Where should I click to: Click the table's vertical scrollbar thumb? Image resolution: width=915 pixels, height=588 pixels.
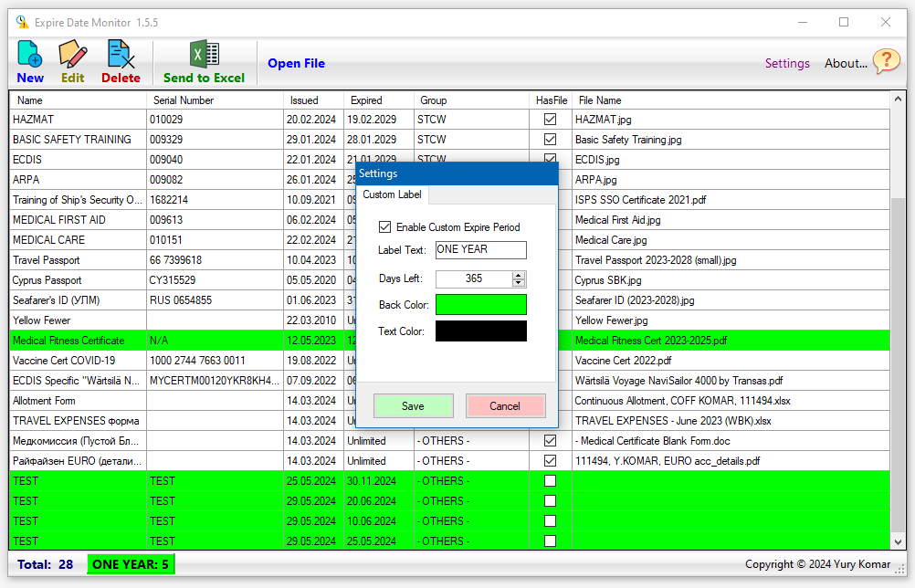point(898,364)
